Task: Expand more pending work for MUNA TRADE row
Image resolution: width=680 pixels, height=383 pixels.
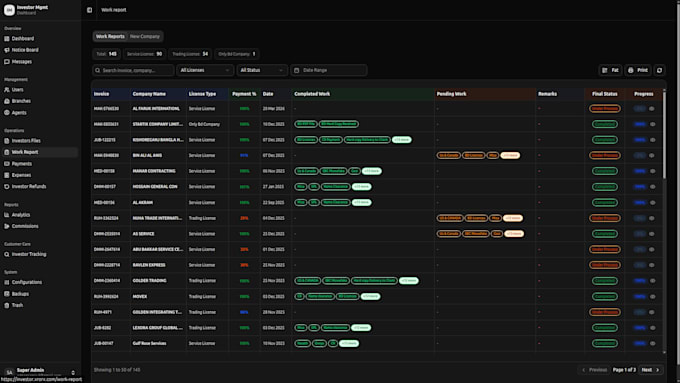Action: 513,218
